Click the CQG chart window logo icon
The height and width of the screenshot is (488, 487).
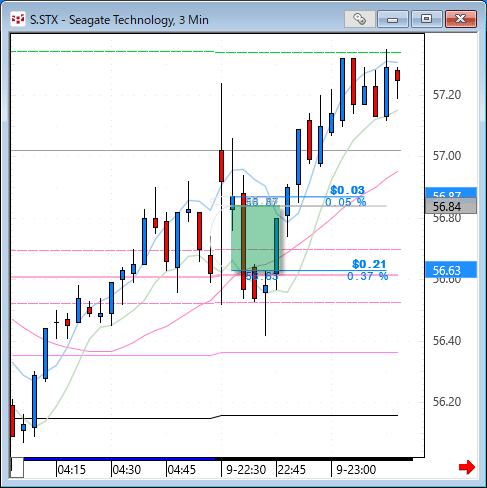18,20
